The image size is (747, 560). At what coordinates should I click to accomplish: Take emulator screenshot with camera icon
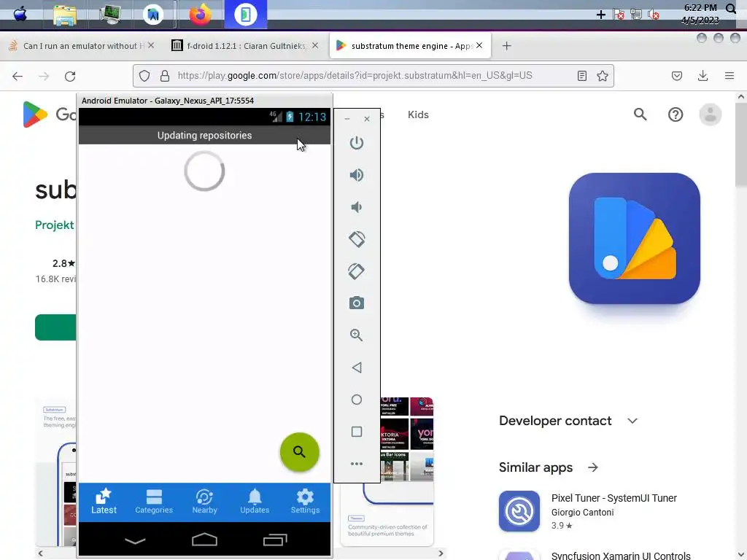pyautogui.click(x=356, y=303)
